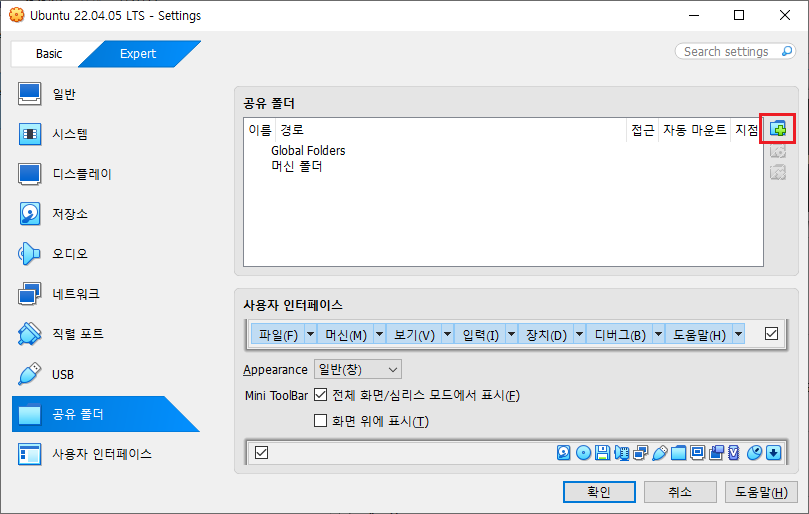Click the recording indicator in status bar
The width and height of the screenshot is (809, 514).
(x=717, y=453)
